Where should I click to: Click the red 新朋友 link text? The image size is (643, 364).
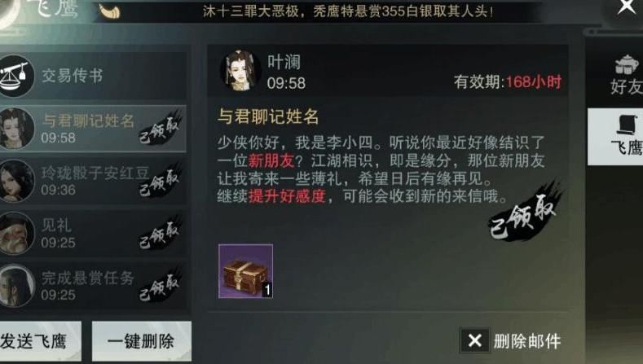point(271,160)
